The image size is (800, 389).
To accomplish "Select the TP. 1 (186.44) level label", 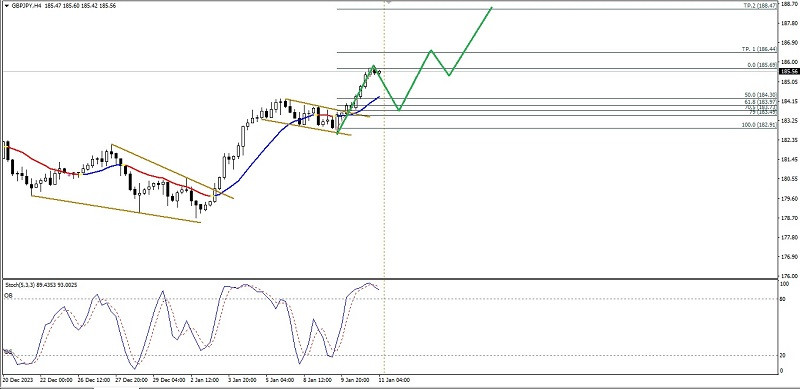I will [x=760, y=49].
